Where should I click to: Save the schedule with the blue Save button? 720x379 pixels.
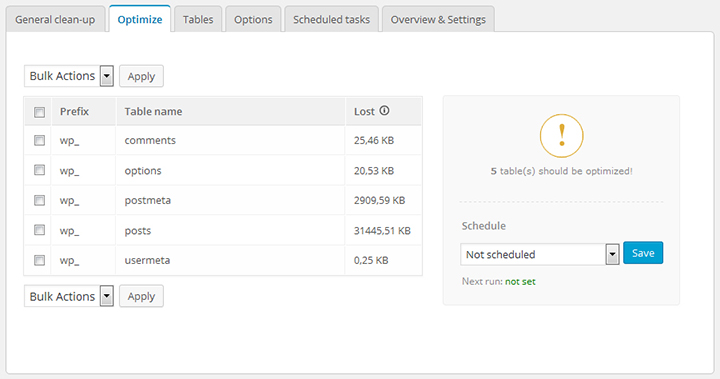tap(643, 253)
